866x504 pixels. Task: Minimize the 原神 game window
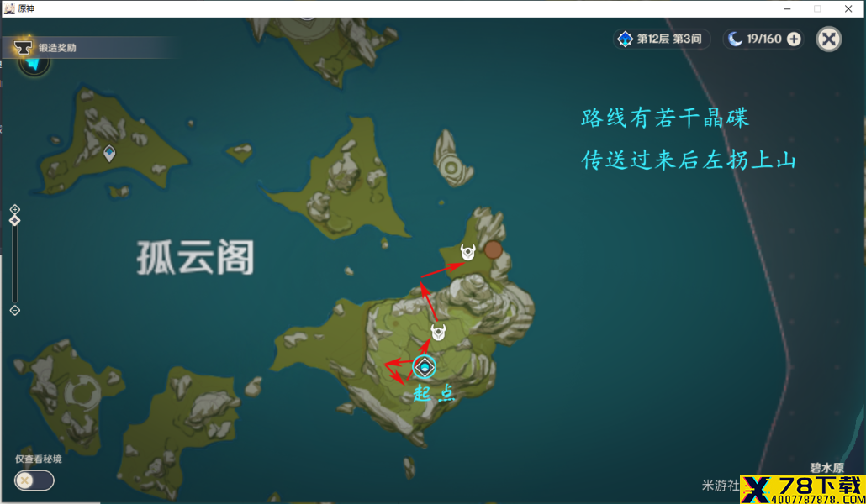point(787,8)
